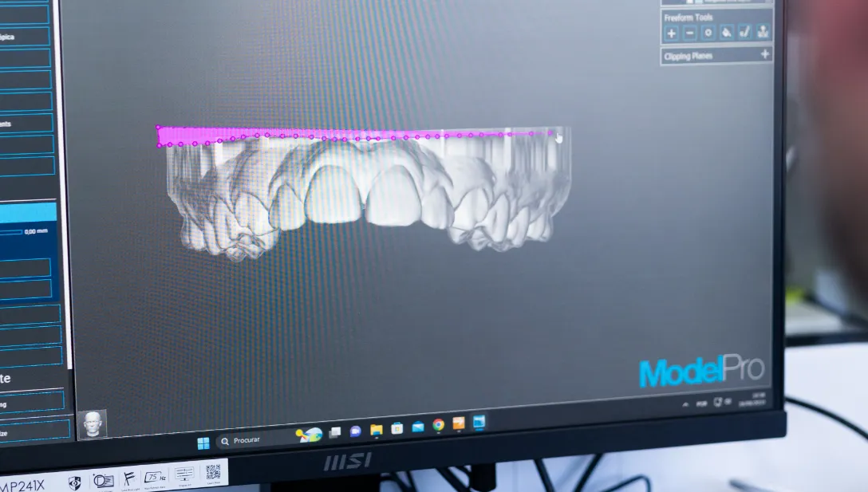868x492 pixels.
Task: Select the circle smooth Freeform tool
Action: (708, 33)
